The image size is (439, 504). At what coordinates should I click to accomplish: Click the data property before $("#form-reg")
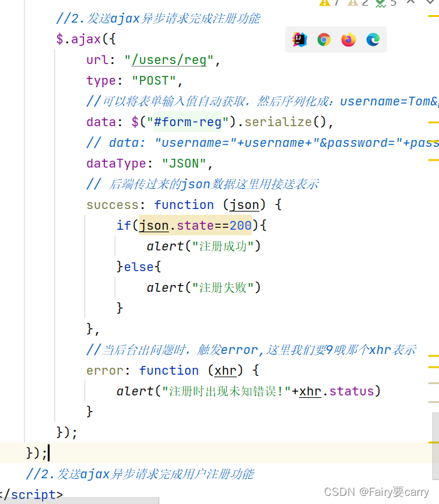[x=101, y=122]
